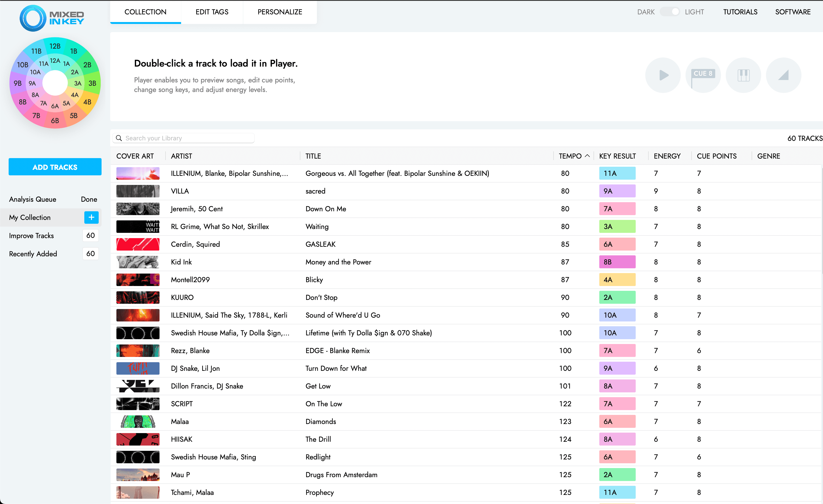
Task: Select 3B segment on the Camelot wheel
Action: [x=92, y=84]
